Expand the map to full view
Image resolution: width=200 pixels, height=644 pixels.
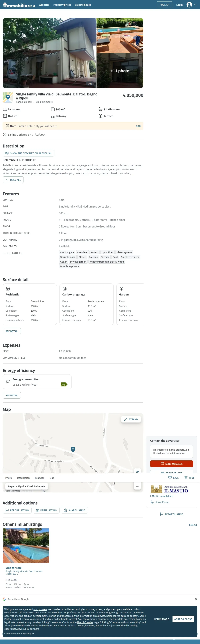pyautogui.click(x=131, y=419)
